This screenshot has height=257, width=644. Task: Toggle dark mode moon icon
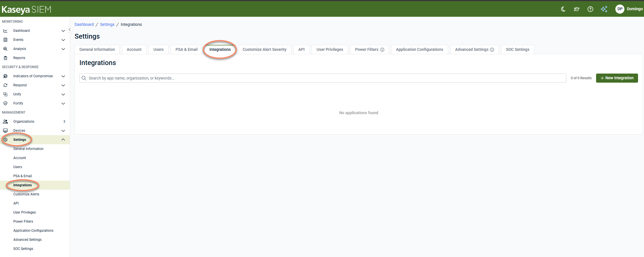(563, 9)
